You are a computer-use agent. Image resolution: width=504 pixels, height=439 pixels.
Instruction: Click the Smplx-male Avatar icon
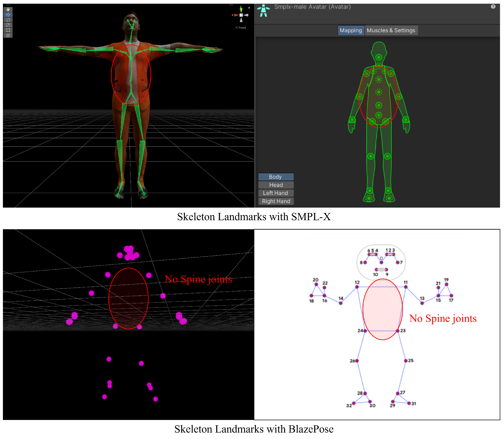pyautogui.click(x=263, y=11)
